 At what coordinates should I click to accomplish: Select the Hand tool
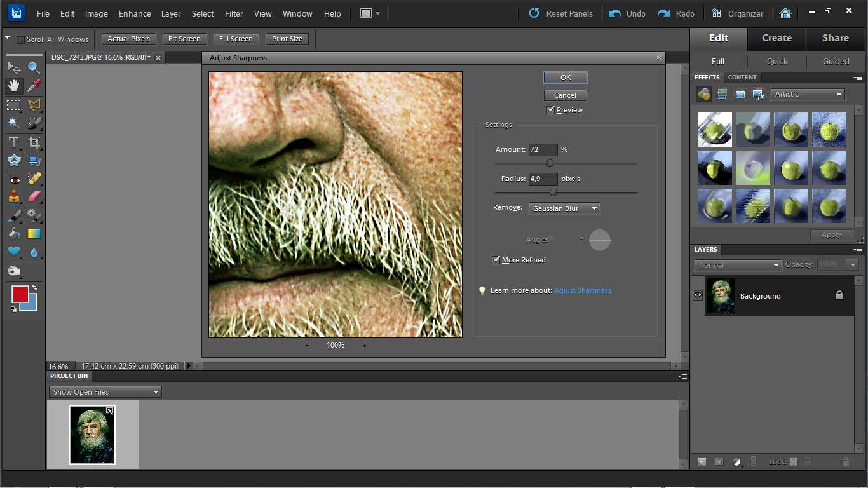tap(14, 86)
